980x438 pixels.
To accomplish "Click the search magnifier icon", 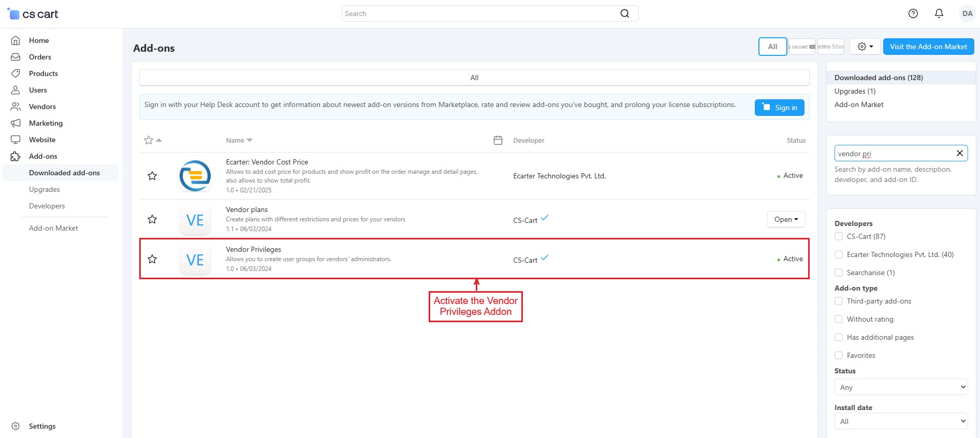I will click(x=625, y=13).
